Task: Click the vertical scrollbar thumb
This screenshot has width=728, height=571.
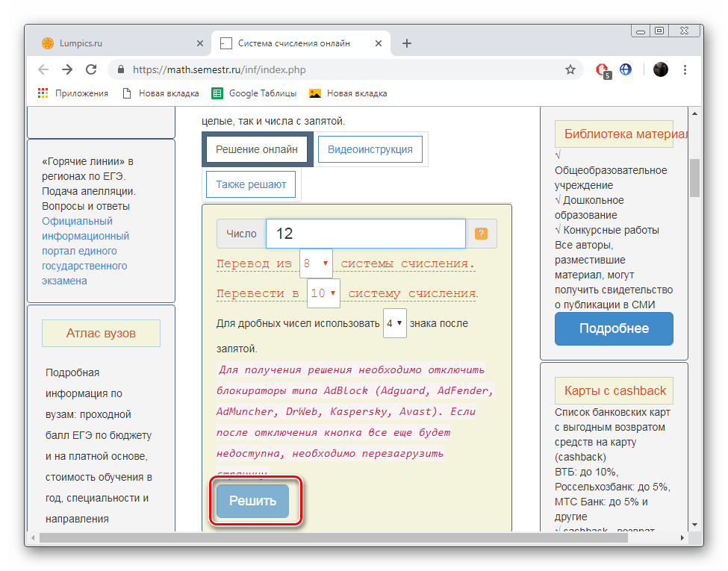Action: [x=694, y=178]
